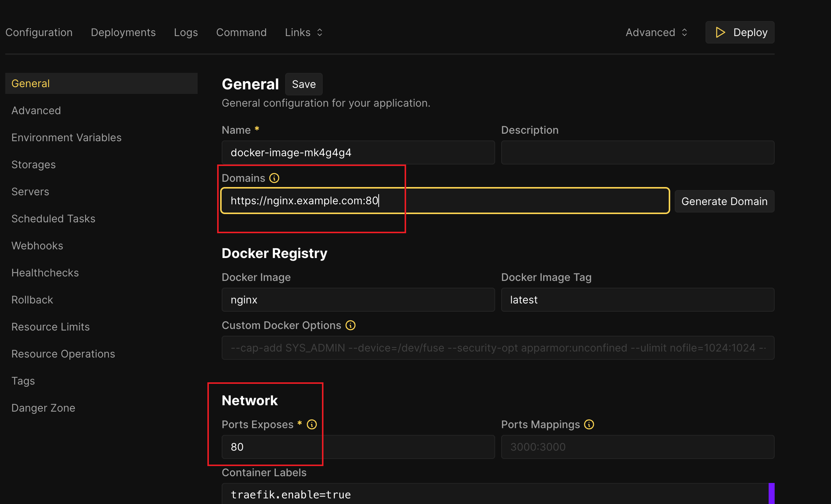This screenshot has width=831, height=504.
Task: Select Resource Limits in sidebar
Action: point(50,327)
